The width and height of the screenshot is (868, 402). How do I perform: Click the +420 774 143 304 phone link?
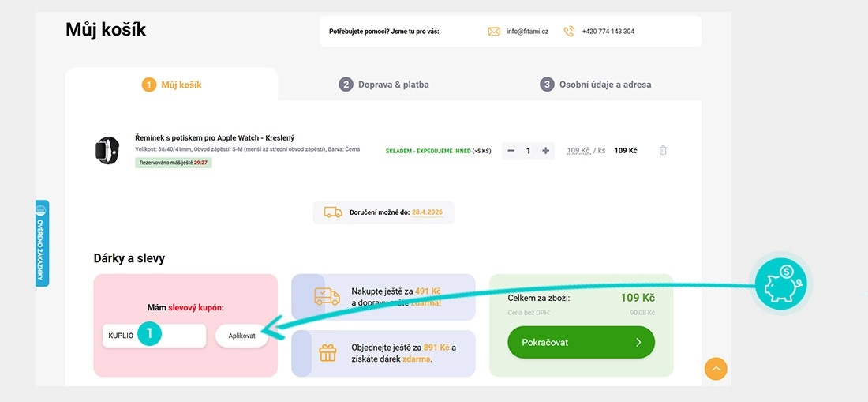coord(608,32)
